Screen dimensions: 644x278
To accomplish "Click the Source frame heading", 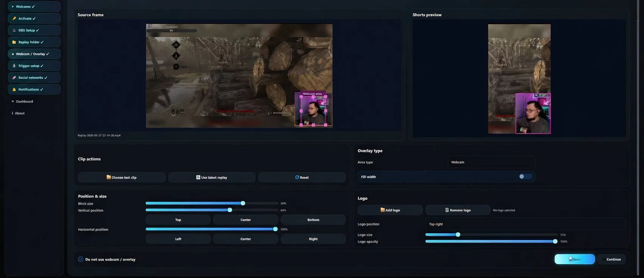I will tap(90, 15).
